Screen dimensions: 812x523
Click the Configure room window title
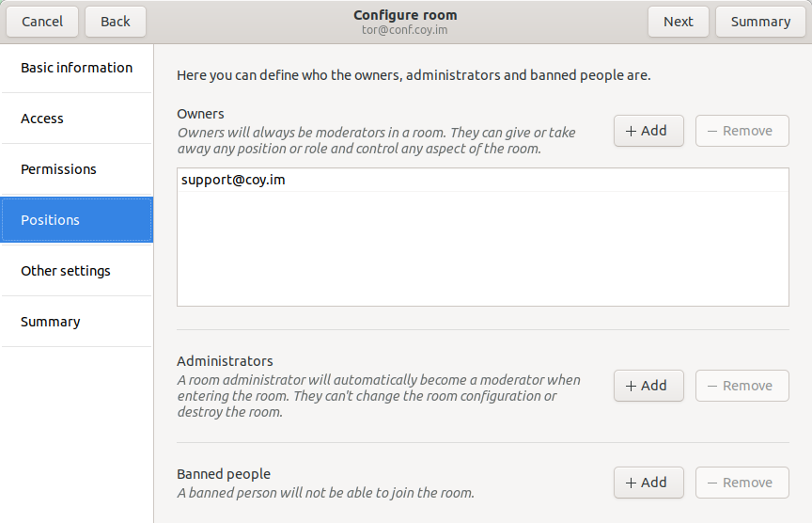[x=405, y=15]
